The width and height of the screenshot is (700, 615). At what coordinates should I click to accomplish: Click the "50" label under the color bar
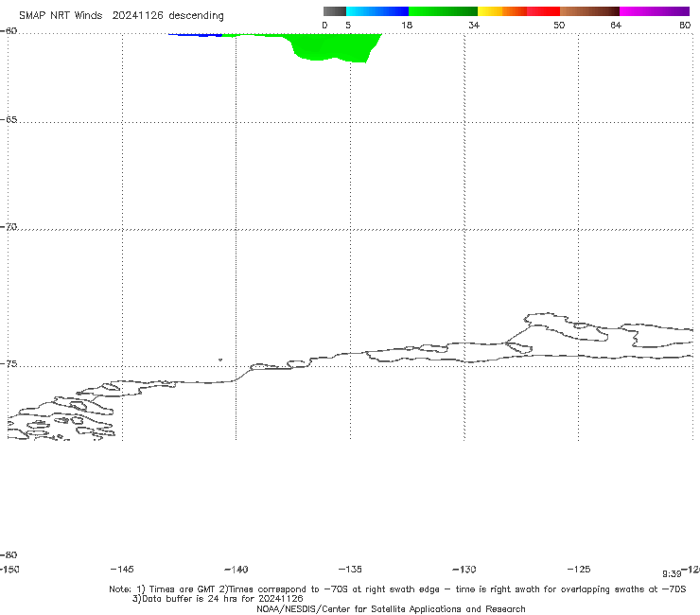point(559,25)
